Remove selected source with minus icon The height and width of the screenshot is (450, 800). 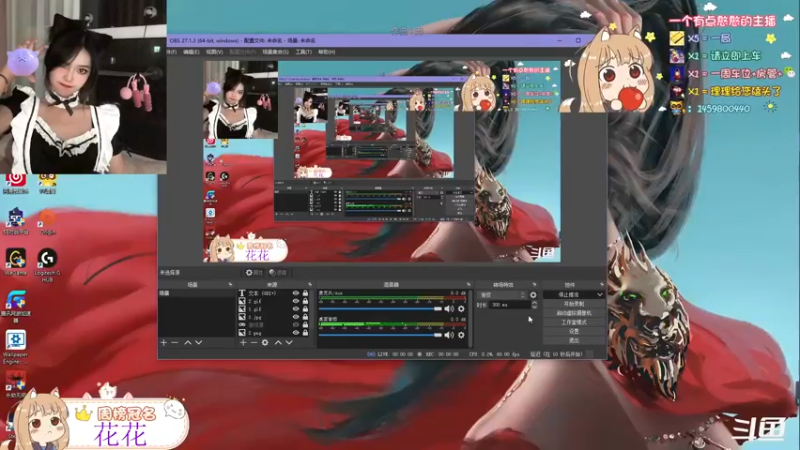(x=254, y=342)
